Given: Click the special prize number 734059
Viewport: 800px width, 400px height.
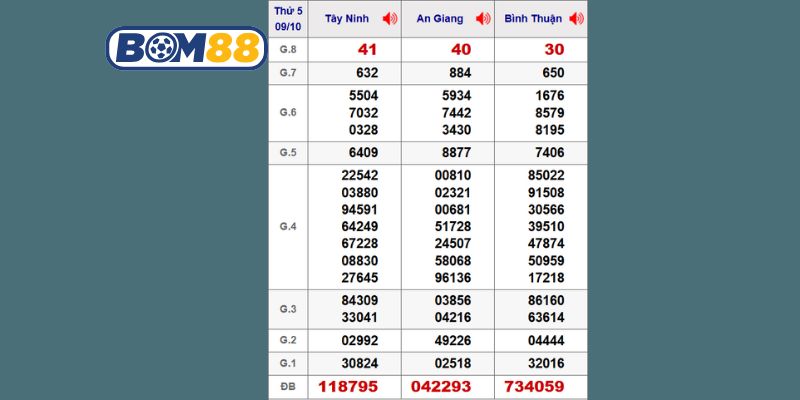Looking at the screenshot, I should [x=534, y=386].
